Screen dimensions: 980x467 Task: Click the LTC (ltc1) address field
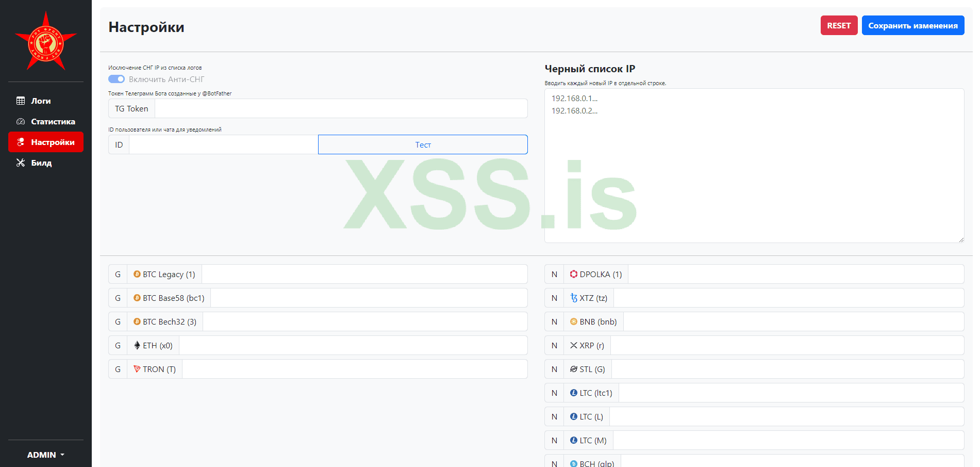pos(791,393)
